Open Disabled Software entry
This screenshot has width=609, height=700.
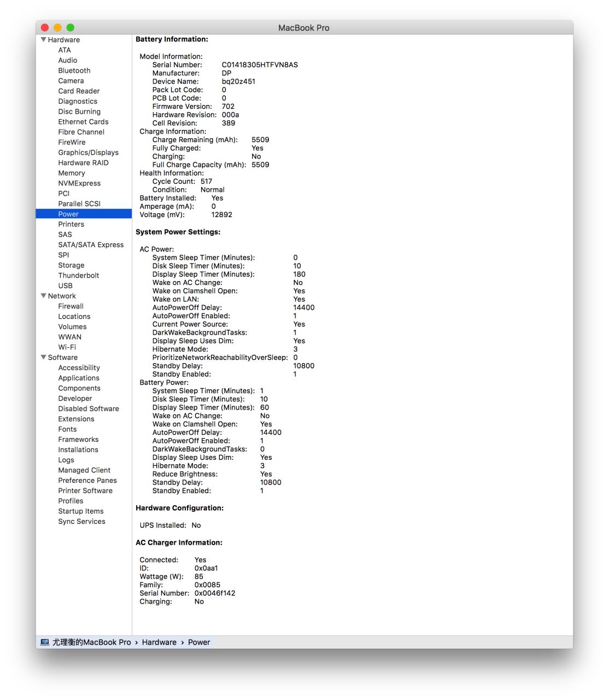point(89,409)
